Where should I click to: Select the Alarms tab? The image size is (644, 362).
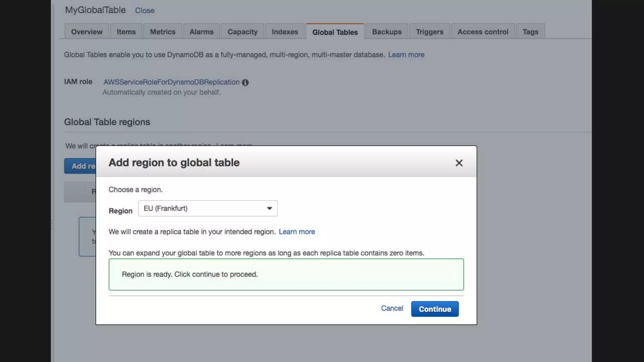pyautogui.click(x=201, y=32)
